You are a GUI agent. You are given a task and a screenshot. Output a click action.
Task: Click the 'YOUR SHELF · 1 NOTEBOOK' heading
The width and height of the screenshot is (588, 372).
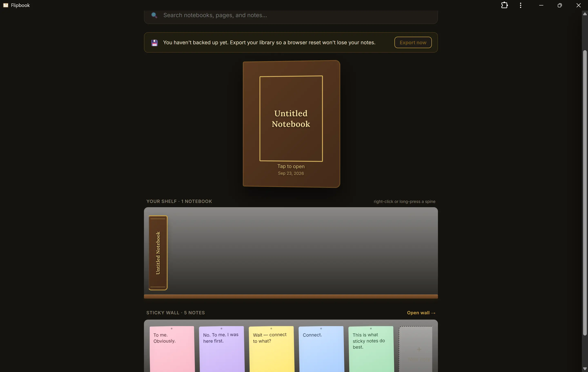pos(179,201)
